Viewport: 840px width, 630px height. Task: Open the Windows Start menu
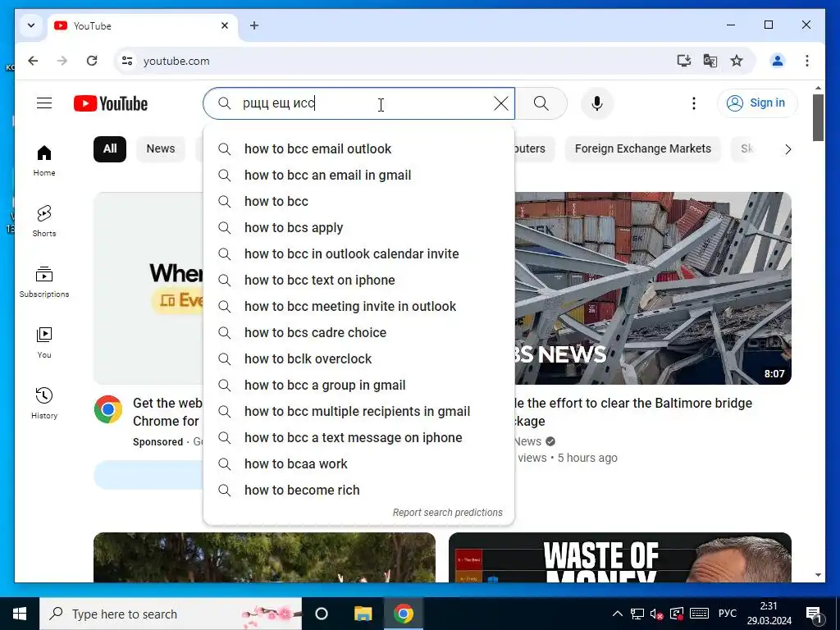tap(20, 614)
